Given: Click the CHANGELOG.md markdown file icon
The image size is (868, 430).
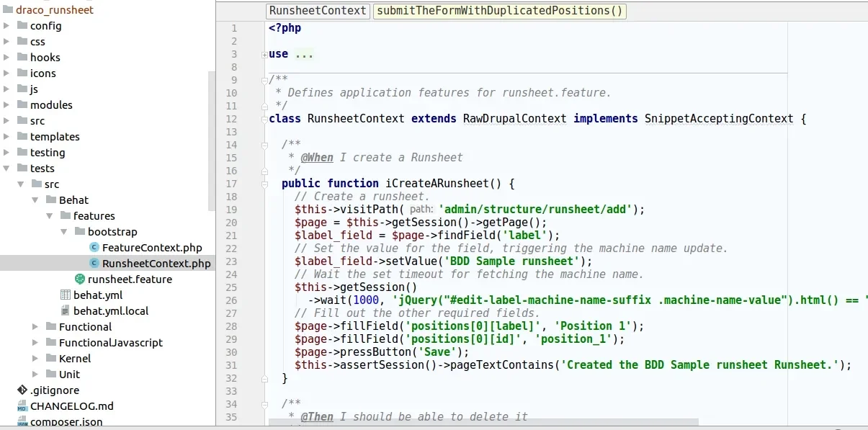Looking at the screenshot, I should pos(22,406).
